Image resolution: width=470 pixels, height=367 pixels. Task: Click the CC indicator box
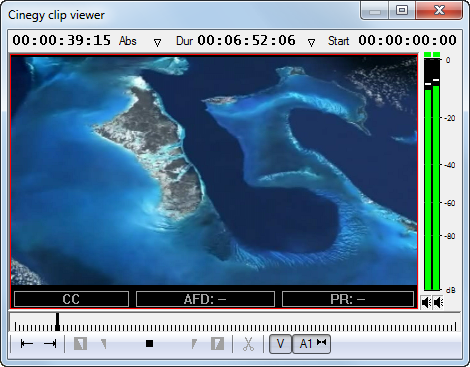[71, 299]
